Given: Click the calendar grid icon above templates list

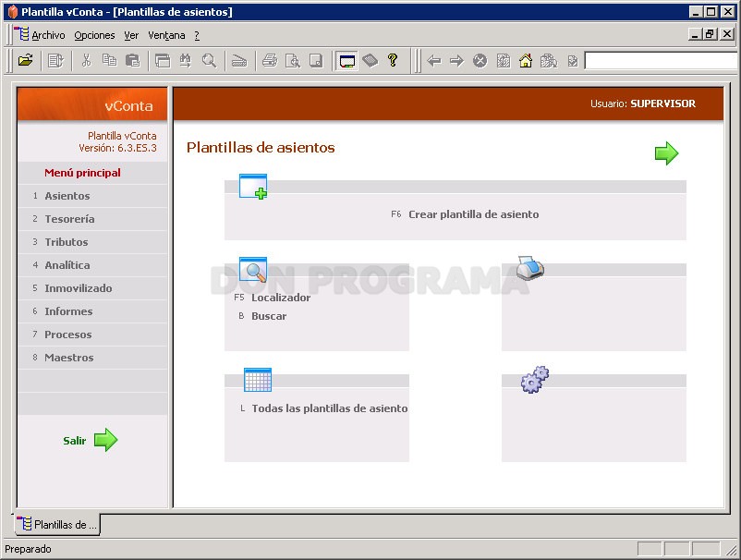Looking at the screenshot, I should (258, 380).
